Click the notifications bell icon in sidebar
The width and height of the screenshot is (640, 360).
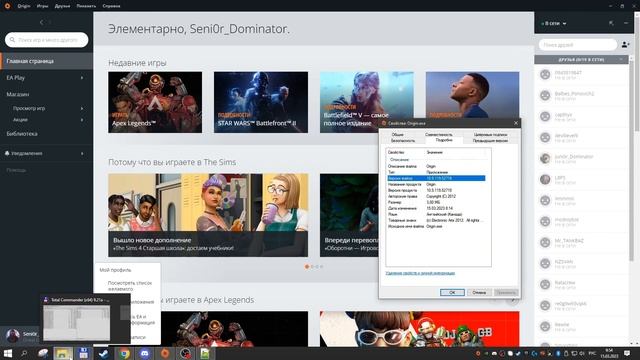pos(7,153)
